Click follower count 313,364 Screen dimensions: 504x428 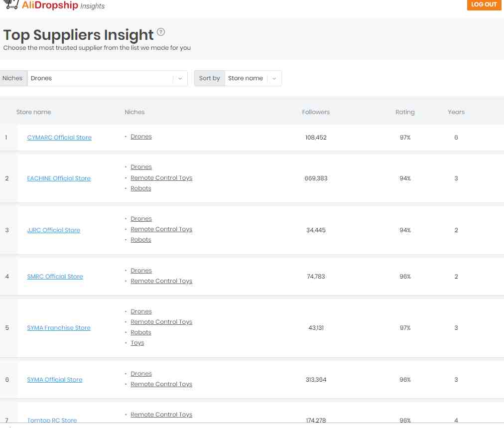click(x=316, y=380)
